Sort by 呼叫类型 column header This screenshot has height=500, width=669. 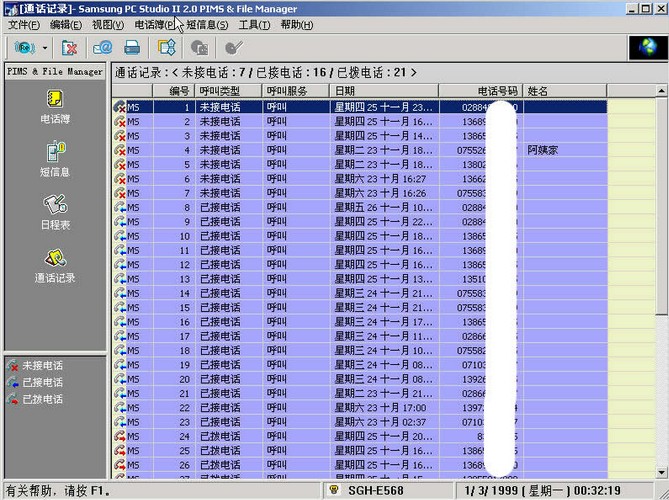228,91
